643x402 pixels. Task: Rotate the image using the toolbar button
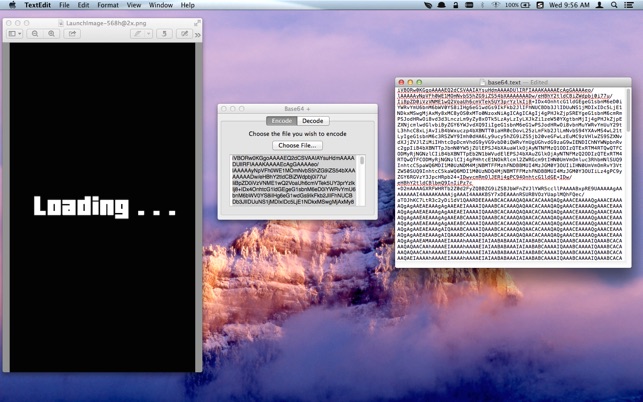click(x=165, y=34)
